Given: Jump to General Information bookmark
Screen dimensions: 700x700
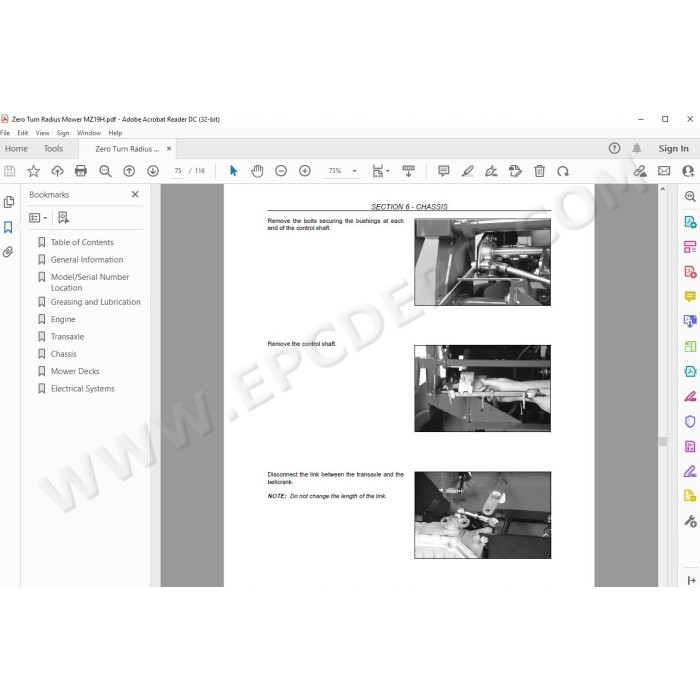Looking at the screenshot, I should click(87, 260).
